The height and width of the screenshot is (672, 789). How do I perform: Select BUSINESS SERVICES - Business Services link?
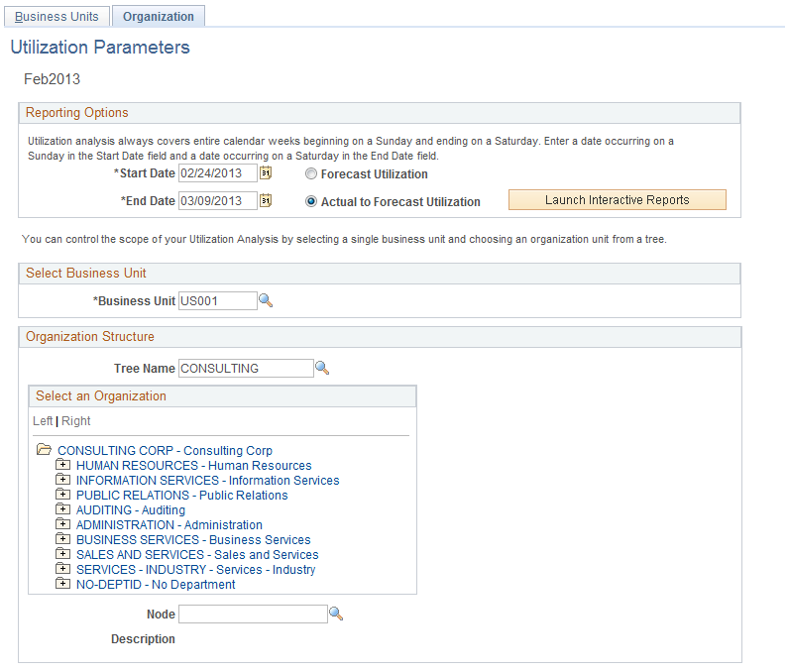[x=193, y=540]
